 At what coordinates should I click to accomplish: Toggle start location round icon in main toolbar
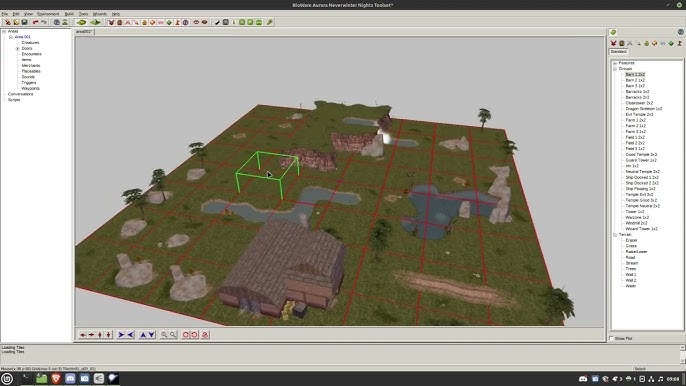186,22
